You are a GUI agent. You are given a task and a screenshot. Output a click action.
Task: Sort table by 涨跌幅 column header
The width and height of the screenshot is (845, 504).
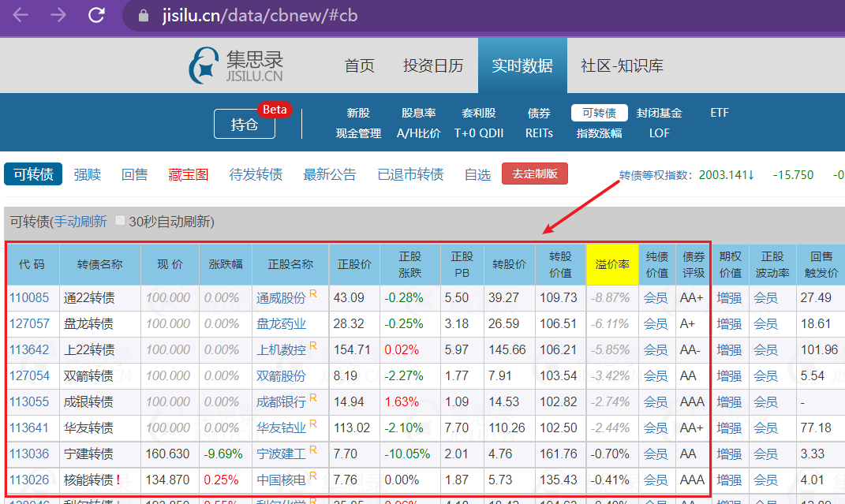point(226,264)
